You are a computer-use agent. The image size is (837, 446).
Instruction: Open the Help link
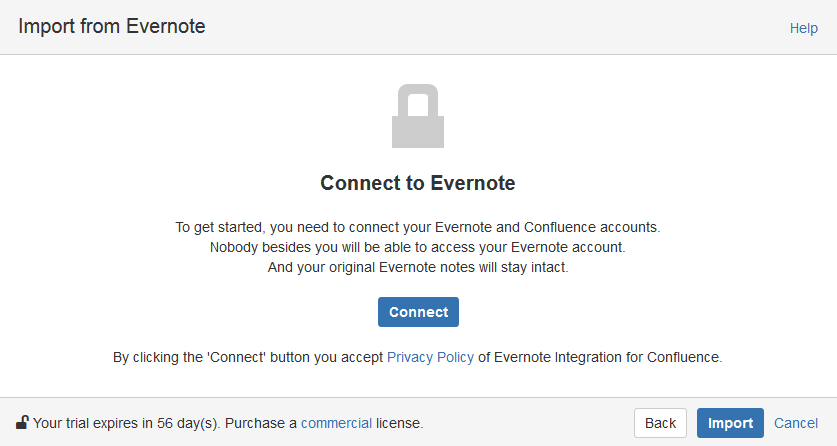click(803, 28)
